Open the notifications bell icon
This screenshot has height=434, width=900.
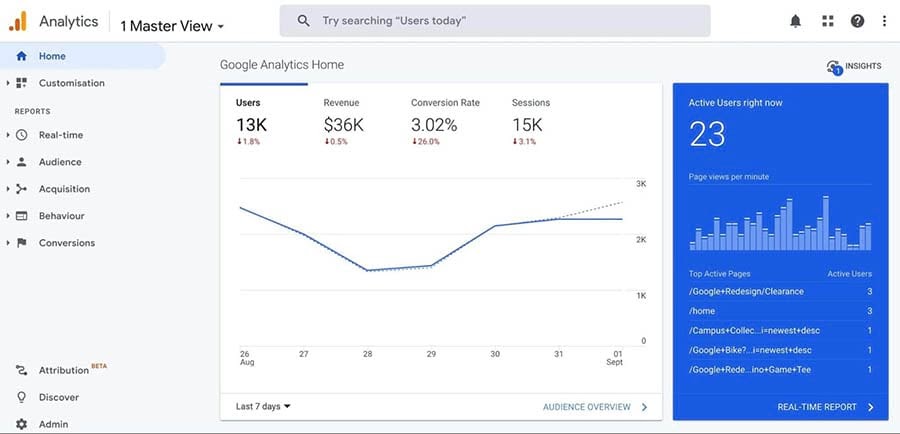click(x=796, y=21)
